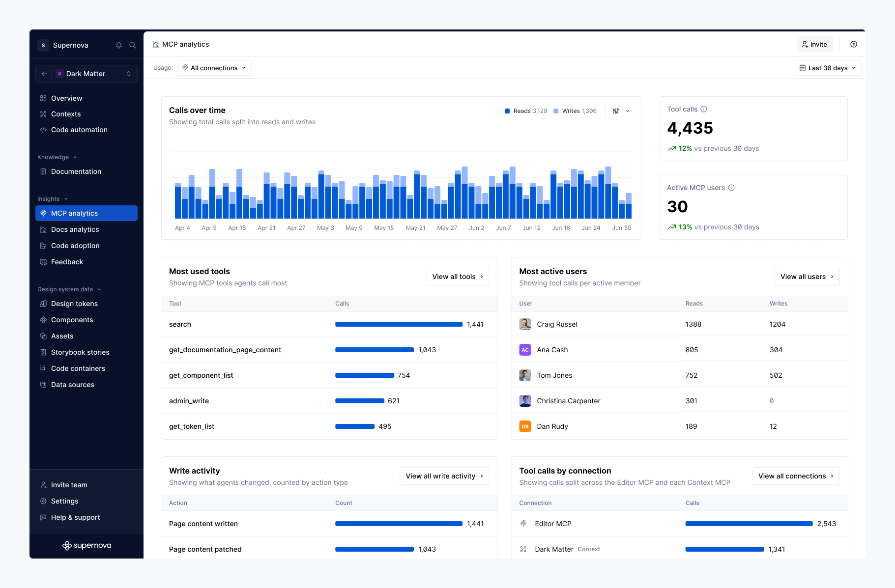Open Design tokens in the sidebar

coord(87,304)
